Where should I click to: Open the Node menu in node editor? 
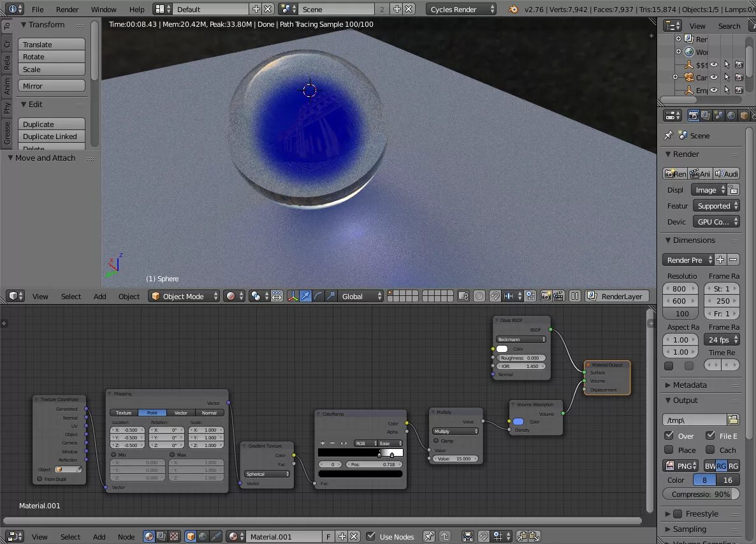click(126, 537)
